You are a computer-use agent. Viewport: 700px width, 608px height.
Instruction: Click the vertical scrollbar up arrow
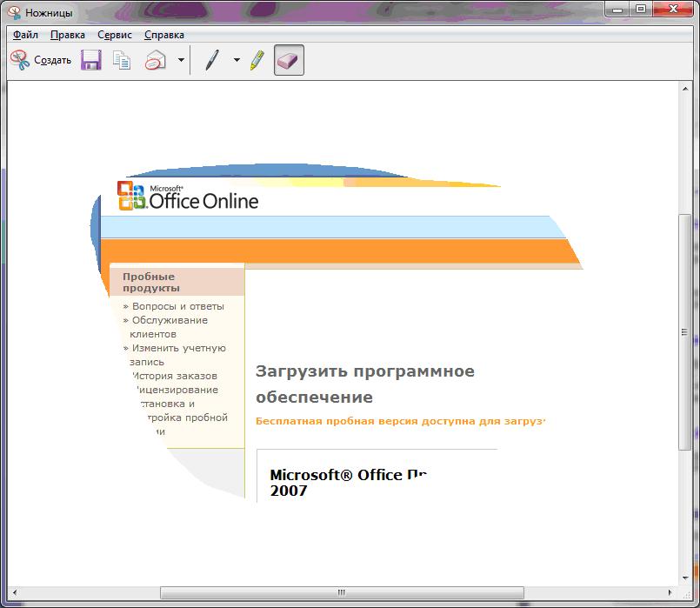(685, 89)
